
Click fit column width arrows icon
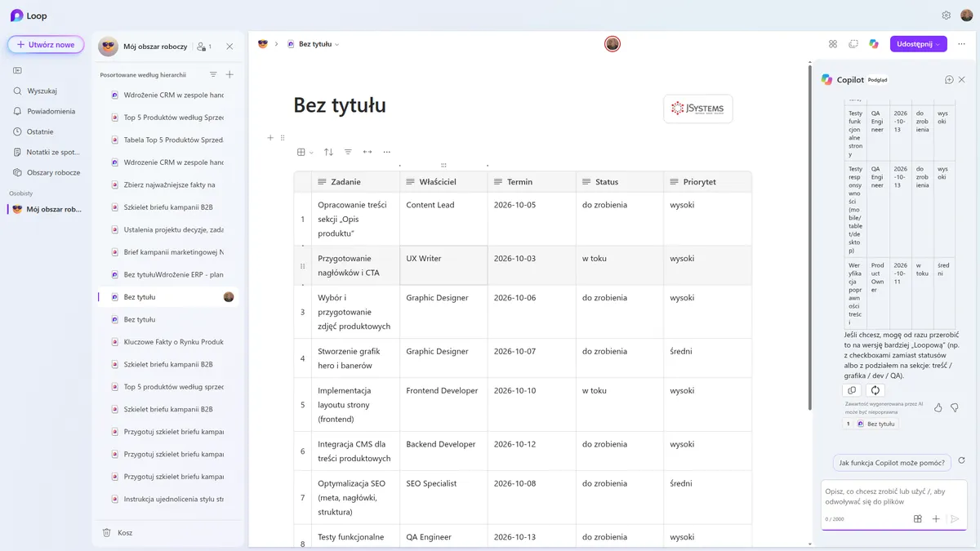367,152
